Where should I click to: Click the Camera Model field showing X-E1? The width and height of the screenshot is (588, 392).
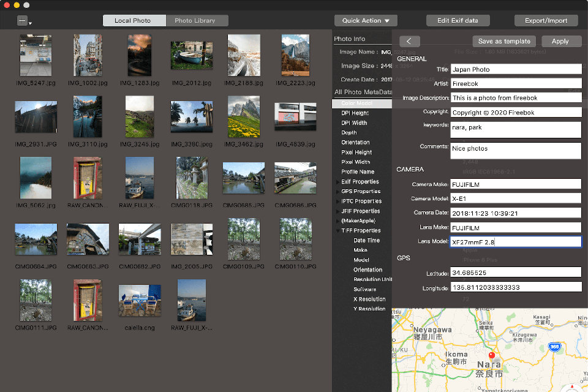pos(516,198)
